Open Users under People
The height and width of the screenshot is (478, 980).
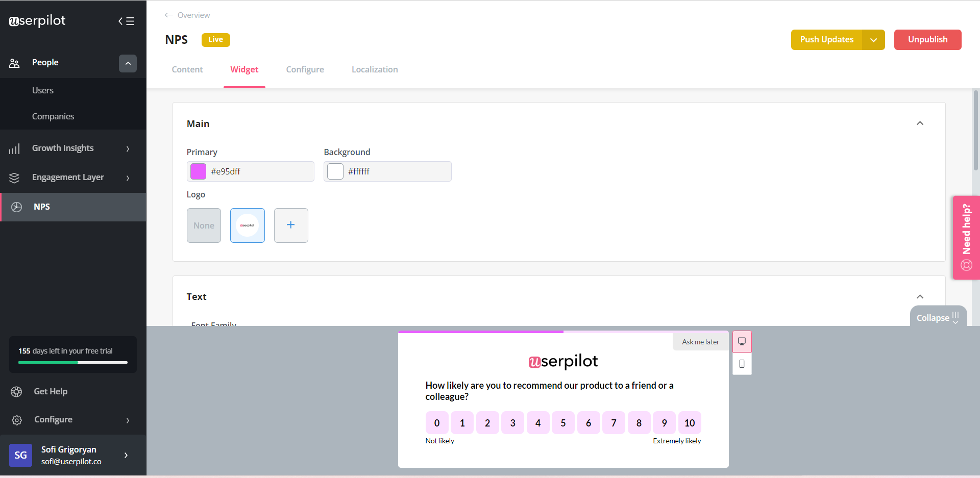[x=43, y=90]
